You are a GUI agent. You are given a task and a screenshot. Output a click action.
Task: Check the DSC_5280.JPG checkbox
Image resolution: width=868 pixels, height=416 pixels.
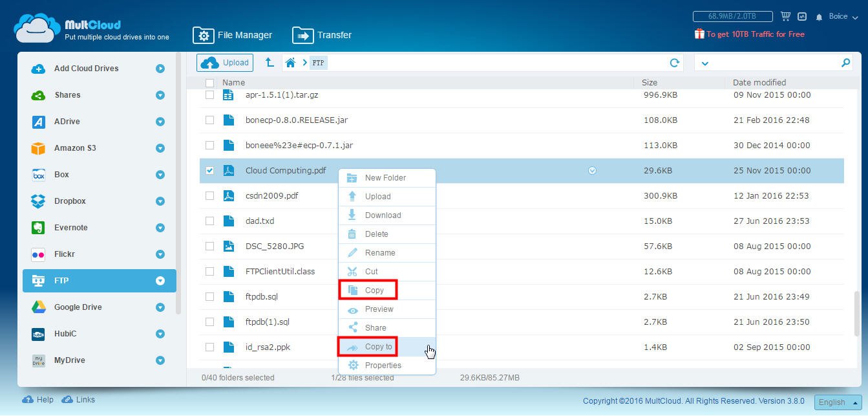pyautogui.click(x=209, y=246)
